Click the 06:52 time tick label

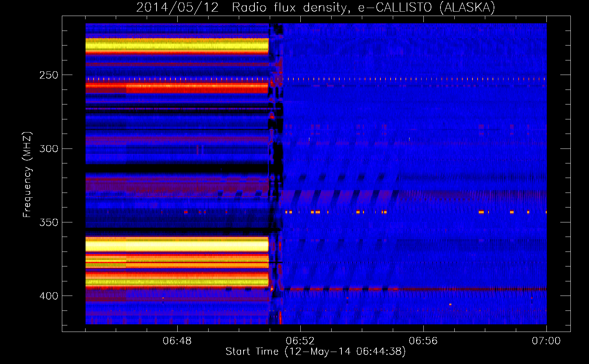300,341
